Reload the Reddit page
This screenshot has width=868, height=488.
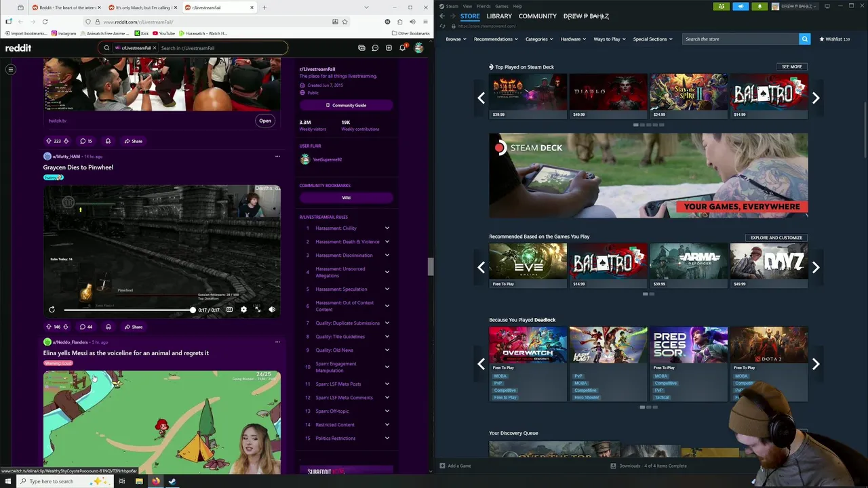pos(45,22)
